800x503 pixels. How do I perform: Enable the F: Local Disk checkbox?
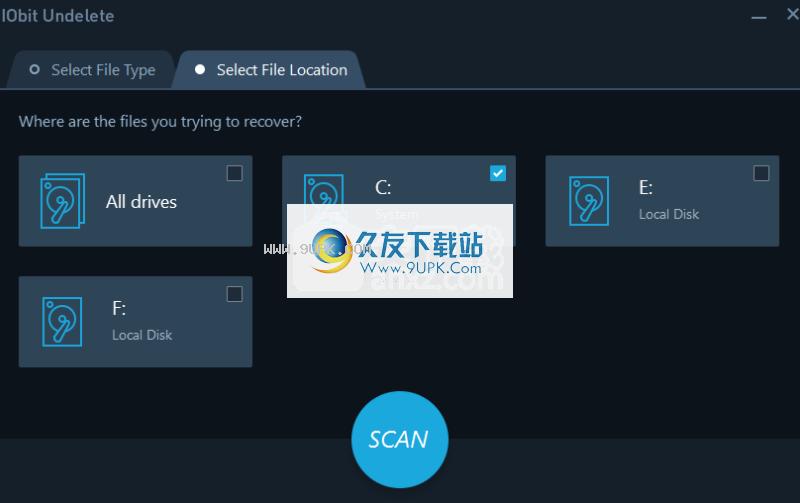tap(235, 294)
